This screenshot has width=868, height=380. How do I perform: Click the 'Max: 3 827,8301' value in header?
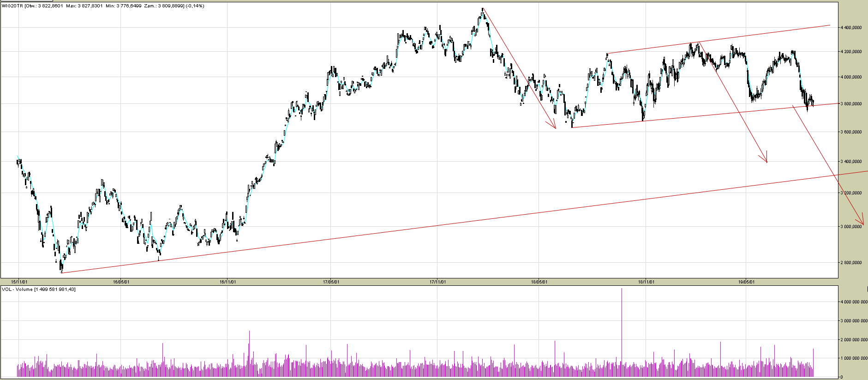[x=84, y=6]
